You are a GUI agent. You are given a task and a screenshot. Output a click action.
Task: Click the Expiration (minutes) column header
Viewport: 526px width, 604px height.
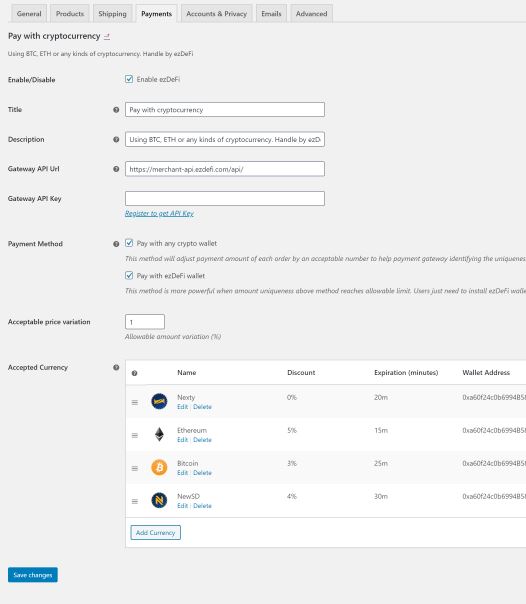pos(406,372)
